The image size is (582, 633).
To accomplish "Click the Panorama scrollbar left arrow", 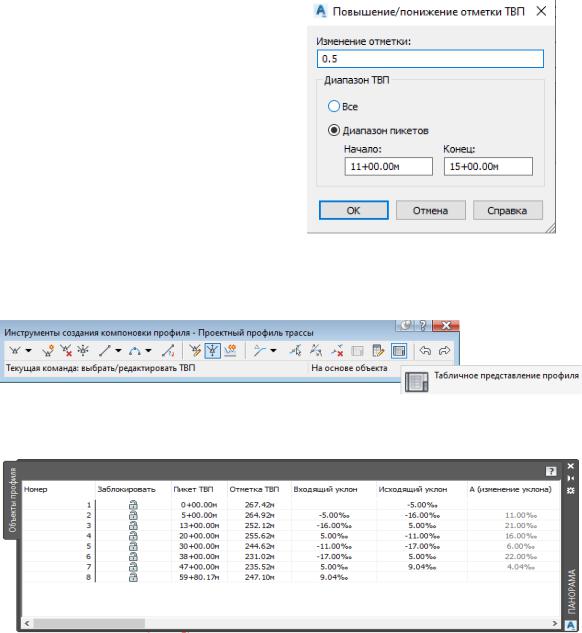I will (x=27, y=623).
